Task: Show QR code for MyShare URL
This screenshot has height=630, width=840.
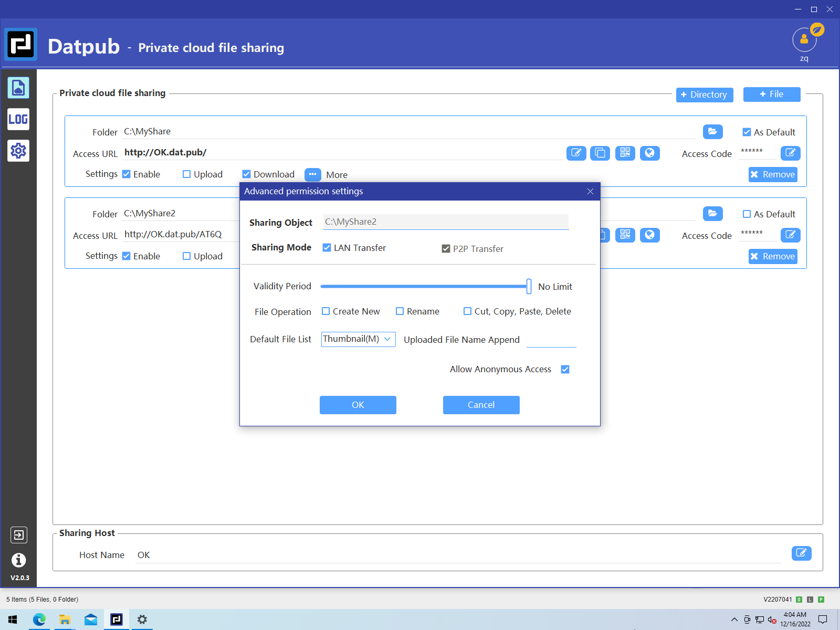Action: (x=625, y=153)
